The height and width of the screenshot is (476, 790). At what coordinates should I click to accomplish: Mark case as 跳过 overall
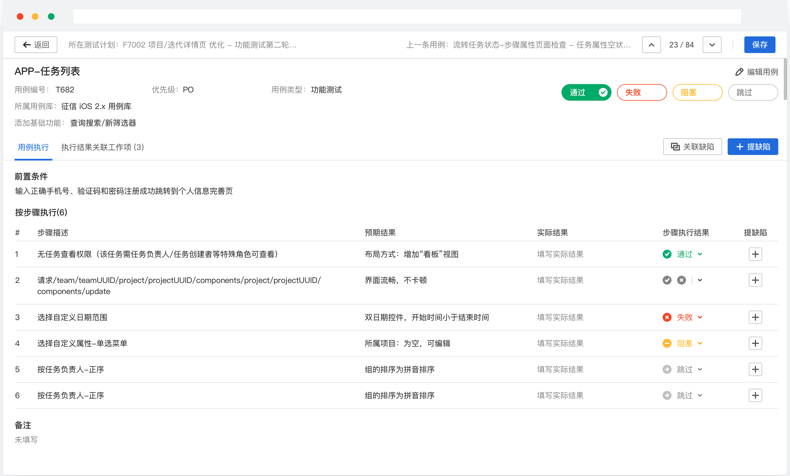[753, 93]
